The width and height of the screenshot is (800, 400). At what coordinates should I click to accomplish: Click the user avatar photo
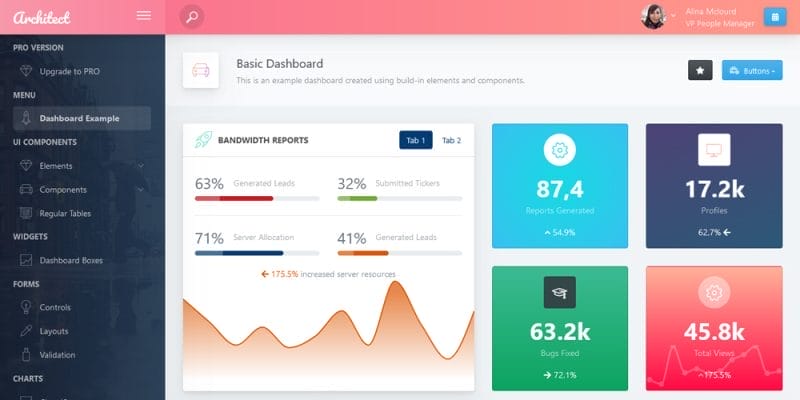click(654, 17)
